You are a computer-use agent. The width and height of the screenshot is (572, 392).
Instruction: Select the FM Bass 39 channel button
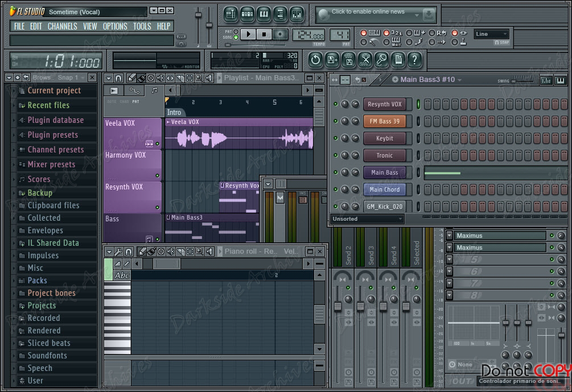pyautogui.click(x=385, y=121)
